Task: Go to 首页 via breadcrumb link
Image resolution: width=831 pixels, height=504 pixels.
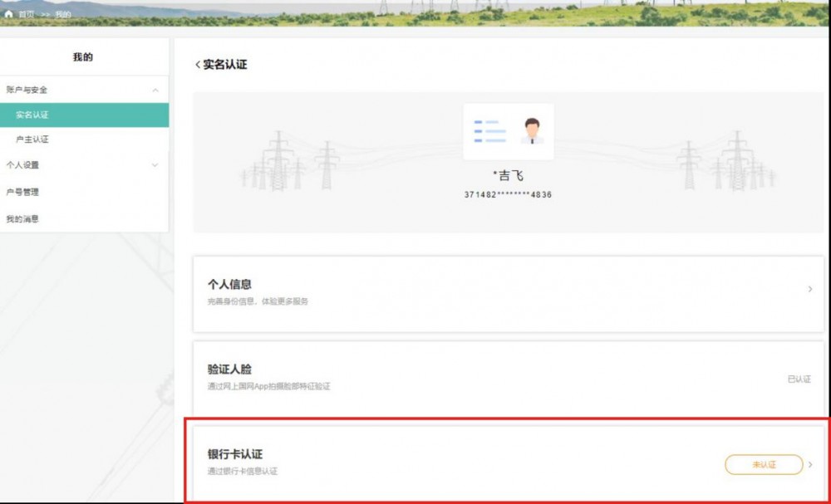Action: [27, 14]
